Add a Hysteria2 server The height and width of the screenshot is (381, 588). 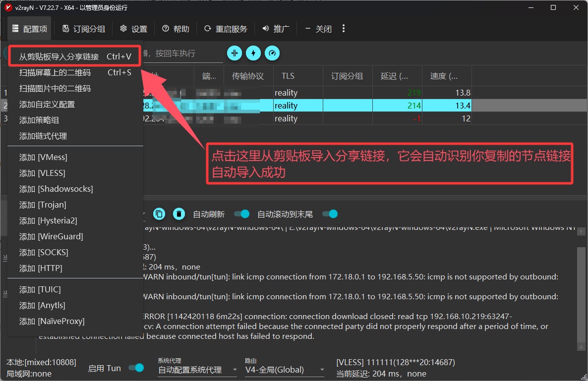click(75, 220)
